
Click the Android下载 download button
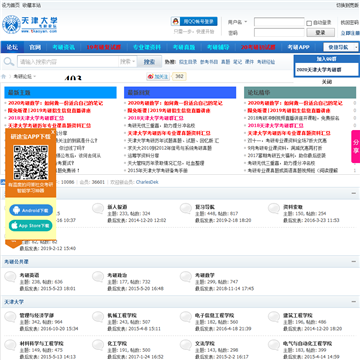31,210
